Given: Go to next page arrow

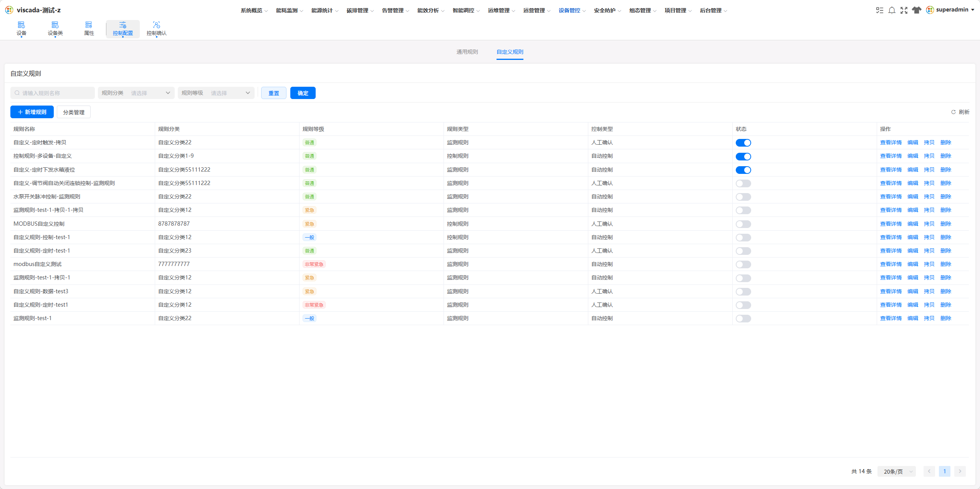Looking at the screenshot, I should point(960,471).
